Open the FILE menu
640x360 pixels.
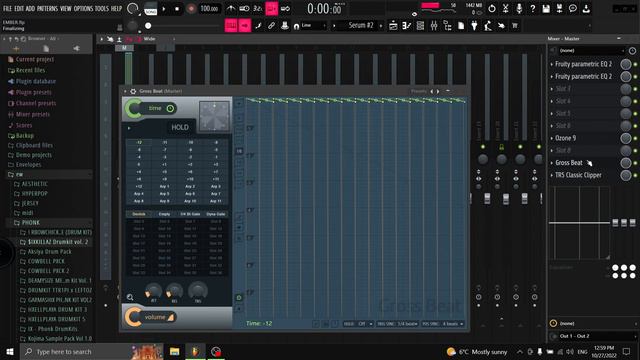[7, 8]
